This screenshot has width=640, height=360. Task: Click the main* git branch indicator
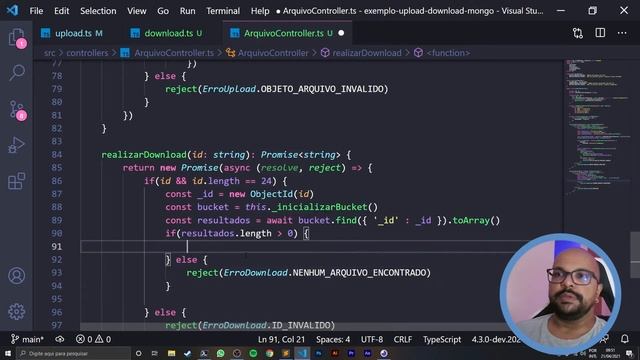click(27, 339)
